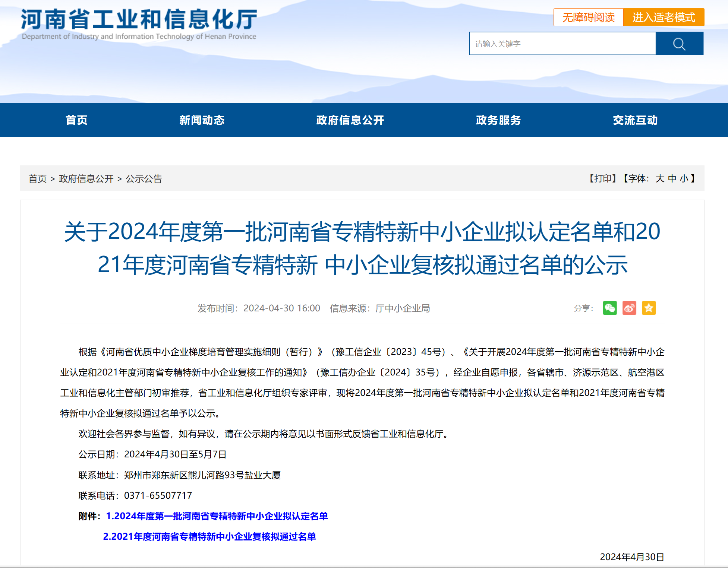This screenshot has width=728, height=568.
Task: Set font size to 小
Action: pos(684,179)
